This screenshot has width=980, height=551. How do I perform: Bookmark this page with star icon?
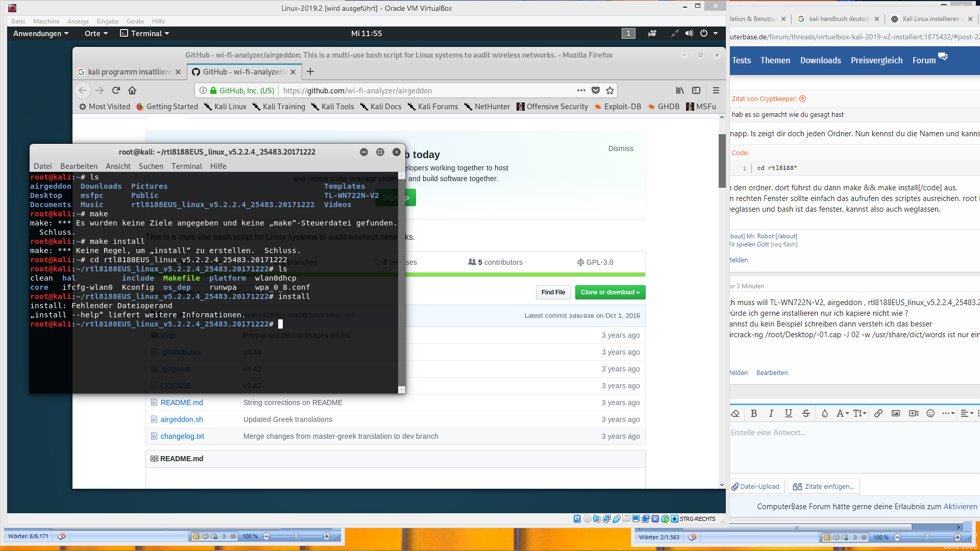pyautogui.click(x=609, y=90)
